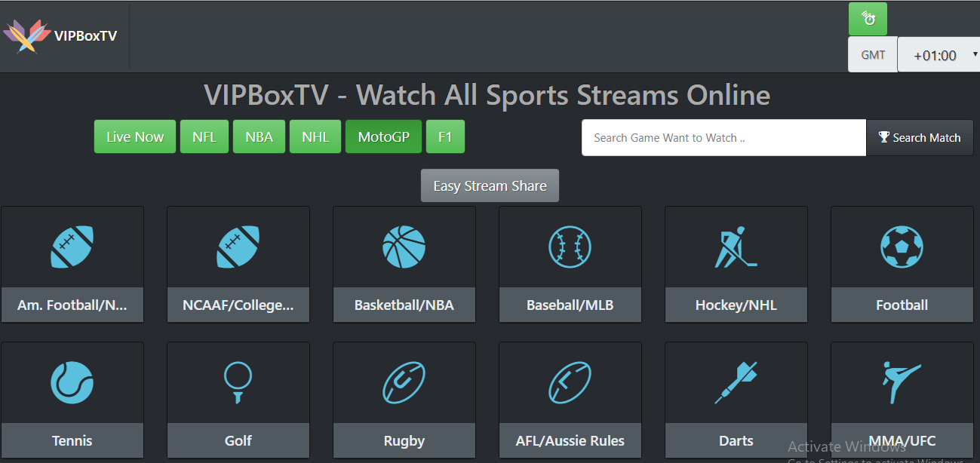This screenshot has width=980, height=463.
Task: Open the AFL/Aussie Rules category tile
Action: pyautogui.click(x=570, y=400)
